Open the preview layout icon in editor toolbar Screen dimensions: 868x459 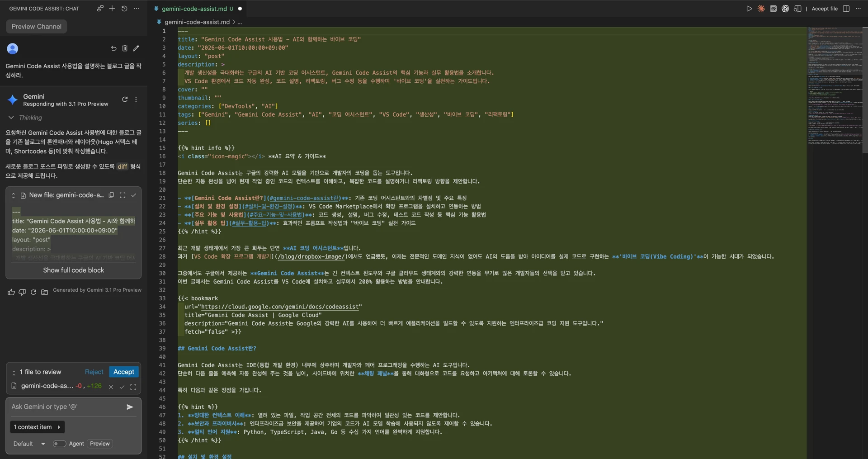click(x=774, y=9)
